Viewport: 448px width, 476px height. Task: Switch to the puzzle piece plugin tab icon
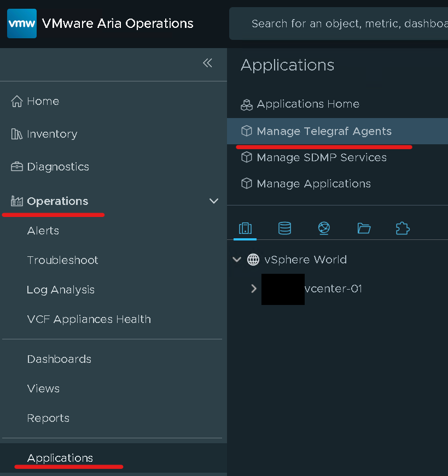coord(403,228)
